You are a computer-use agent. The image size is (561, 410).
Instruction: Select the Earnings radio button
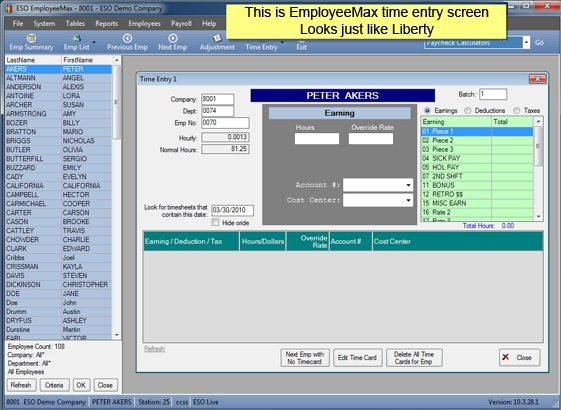point(427,111)
